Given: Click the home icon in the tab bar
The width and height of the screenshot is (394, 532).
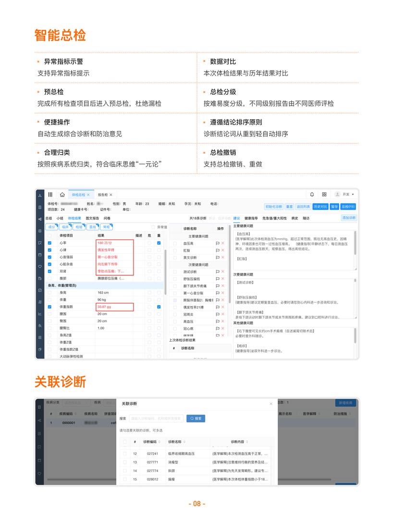Looking at the screenshot, I should pyautogui.click(x=62, y=195).
